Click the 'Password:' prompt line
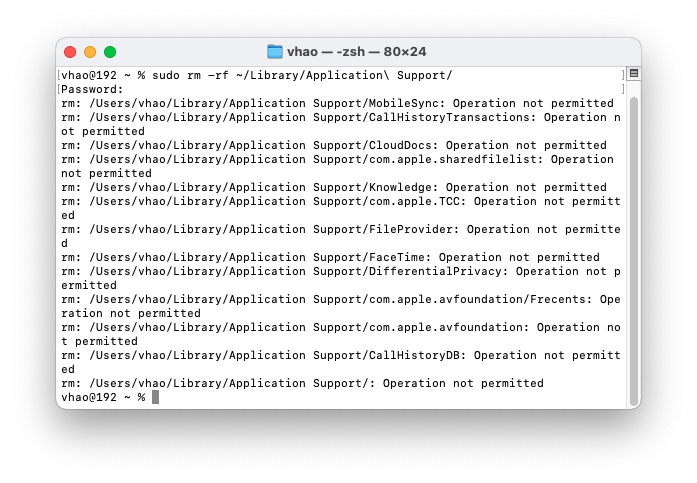The width and height of the screenshot is (697, 483). pyautogui.click(x=92, y=89)
